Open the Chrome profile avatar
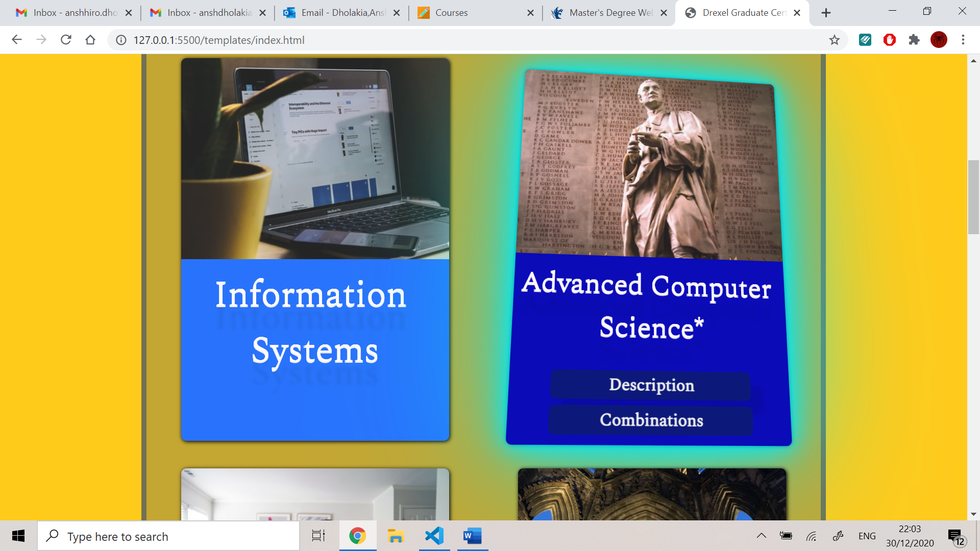The image size is (980, 551). click(939, 40)
